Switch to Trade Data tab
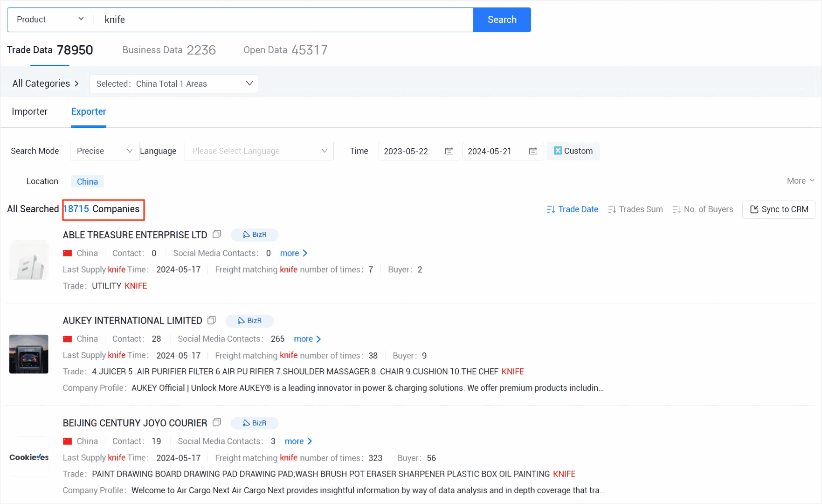The width and height of the screenshot is (822, 504). (x=50, y=50)
